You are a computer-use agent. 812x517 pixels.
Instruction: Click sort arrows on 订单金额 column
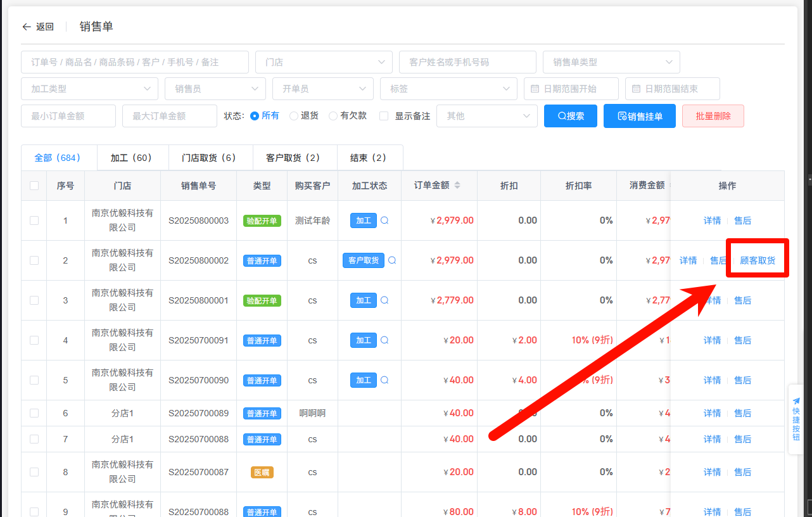click(x=457, y=186)
